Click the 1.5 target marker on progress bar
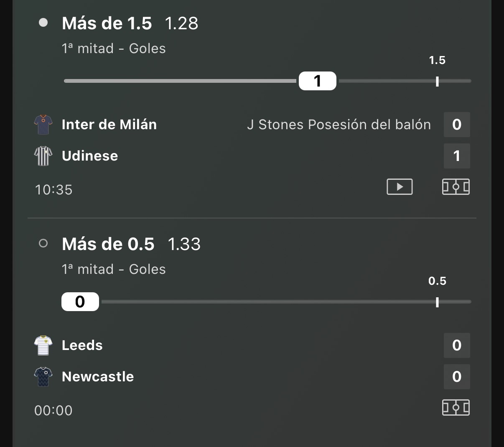Screen dimensions: 504x447 coord(437,81)
